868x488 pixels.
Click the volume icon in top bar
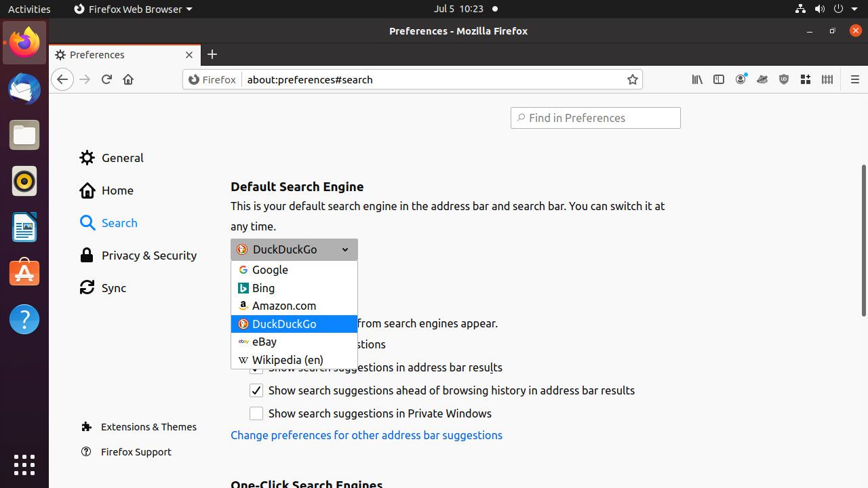(820, 9)
